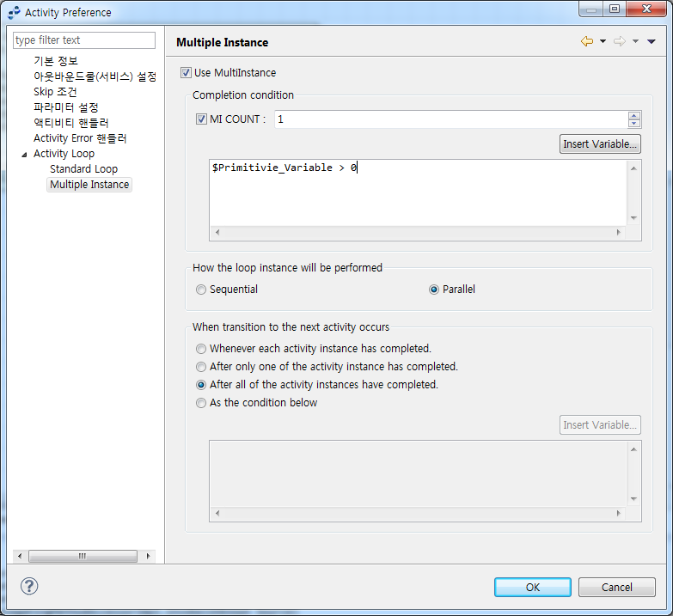
Task: Select Activity Loop in the tree
Action: click(x=64, y=154)
